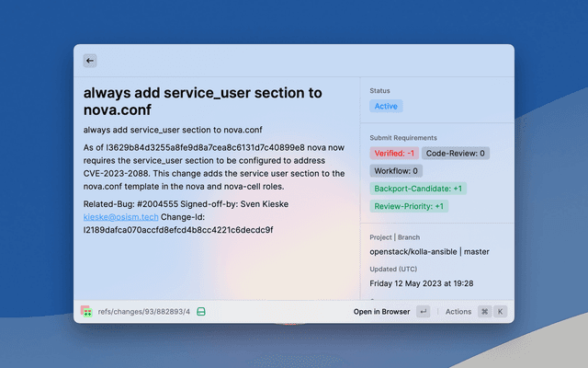The height and width of the screenshot is (368, 588).
Task: Click the Workflow: 0 tag
Action: coord(396,170)
